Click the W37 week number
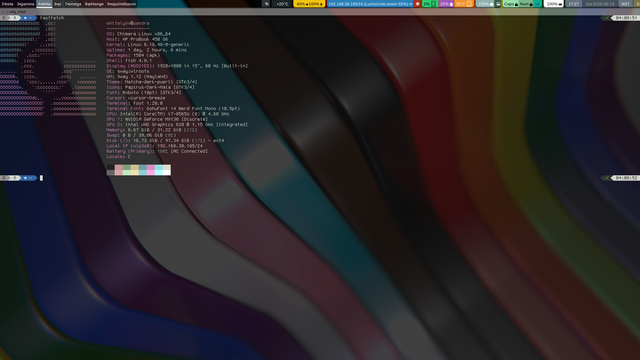Viewport: 640px width, 360px height. coord(625,4)
